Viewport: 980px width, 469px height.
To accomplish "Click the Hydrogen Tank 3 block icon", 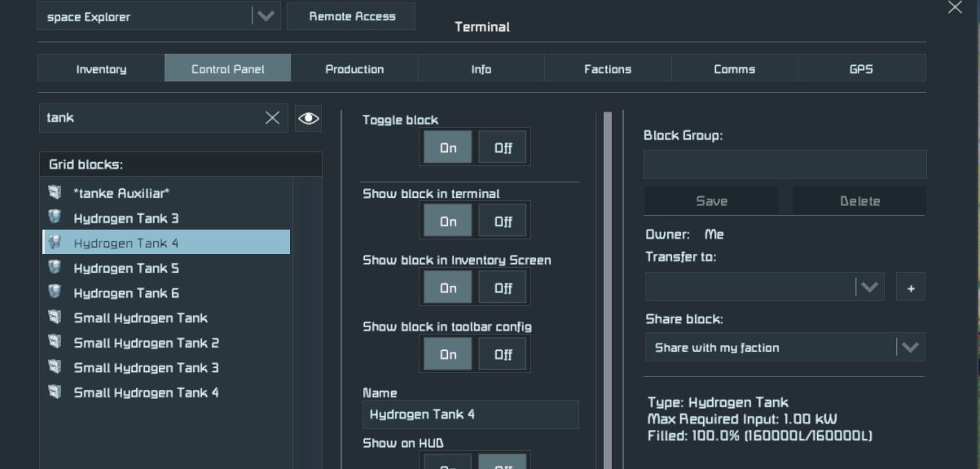I will (x=55, y=217).
